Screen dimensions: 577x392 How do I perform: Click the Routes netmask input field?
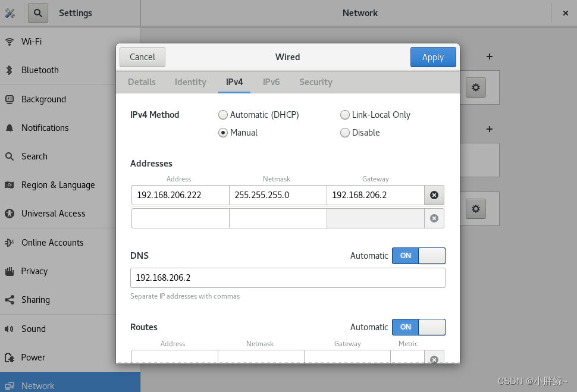tap(261, 357)
